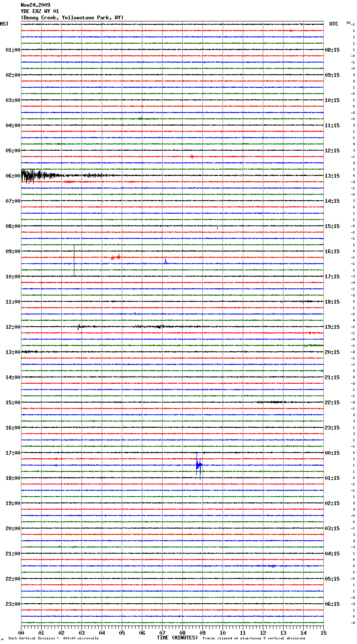Viewport: 357px width, 644px height.
Task: Click the bottom axis minute tick 05
Action: (x=122, y=633)
